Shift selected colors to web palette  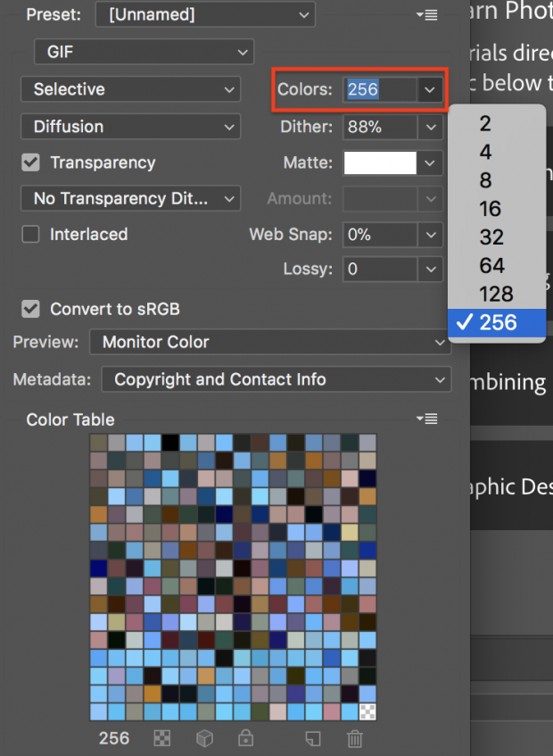coord(204,738)
